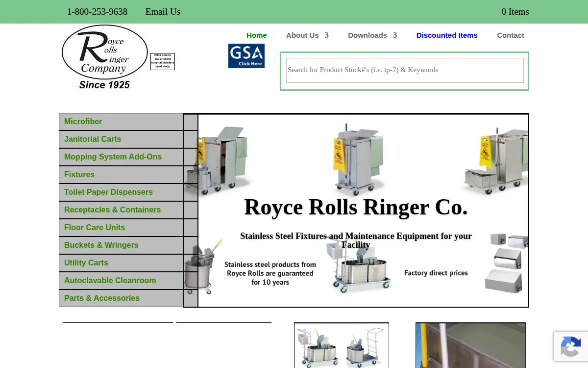Click the reCAPTCHA badge
Screen dimensions: 588x368
(571, 346)
